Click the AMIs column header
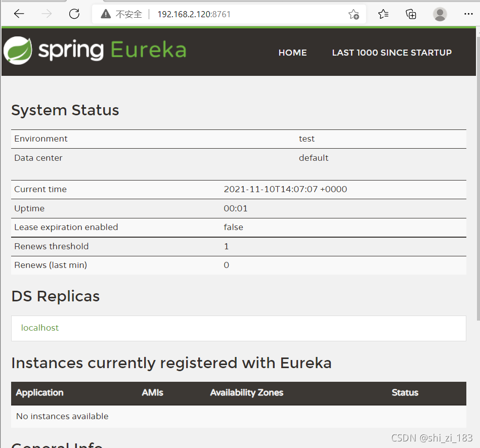The width and height of the screenshot is (480, 448). coord(152,392)
